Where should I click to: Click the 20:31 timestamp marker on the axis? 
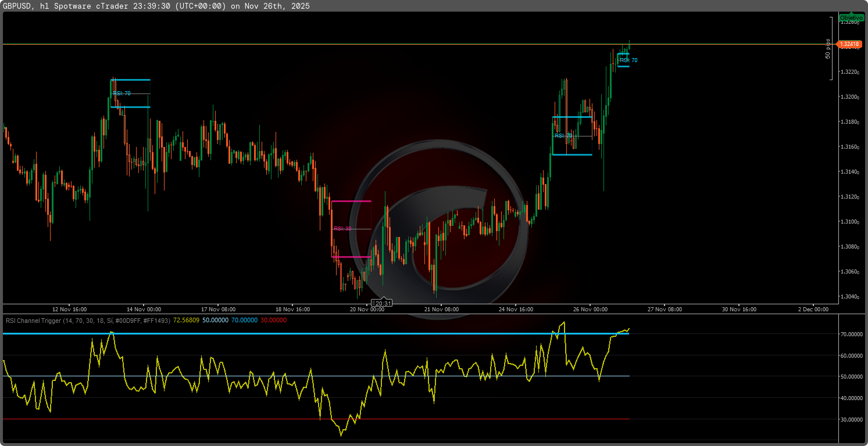click(x=381, y=303)
